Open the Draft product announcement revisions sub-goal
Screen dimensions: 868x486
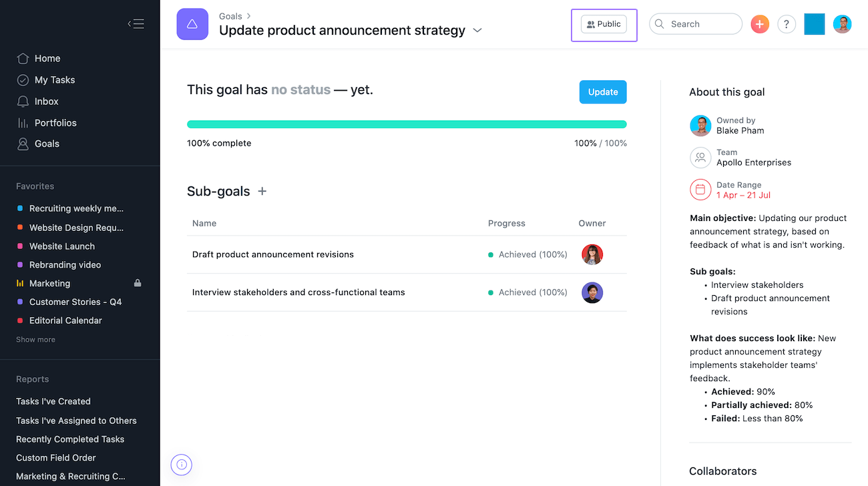(273, 254)
